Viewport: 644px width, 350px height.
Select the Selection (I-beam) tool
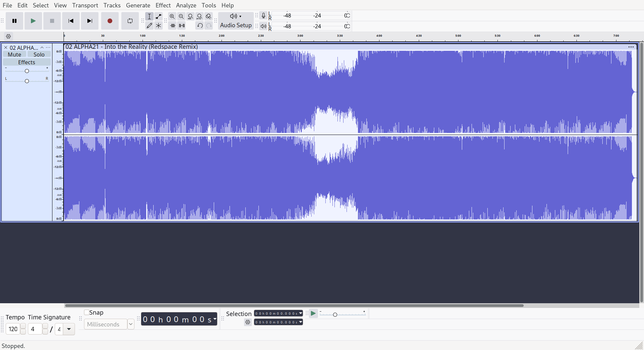pos(150,16)
